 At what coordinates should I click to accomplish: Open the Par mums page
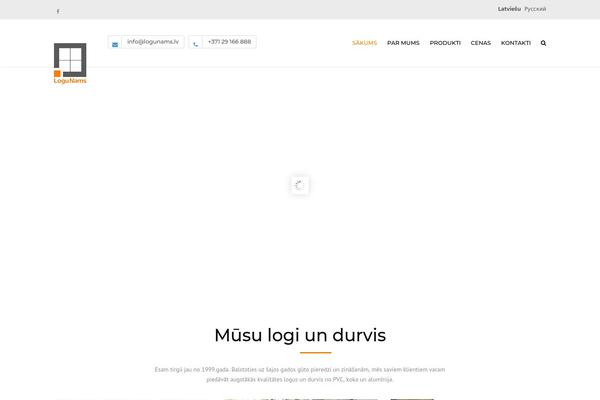(403, 43)
